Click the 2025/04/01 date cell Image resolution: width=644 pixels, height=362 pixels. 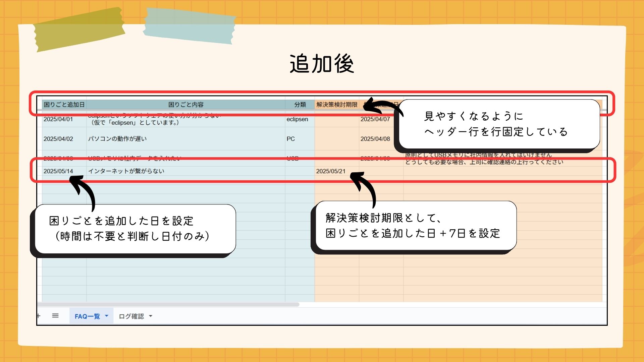(58, 119)
